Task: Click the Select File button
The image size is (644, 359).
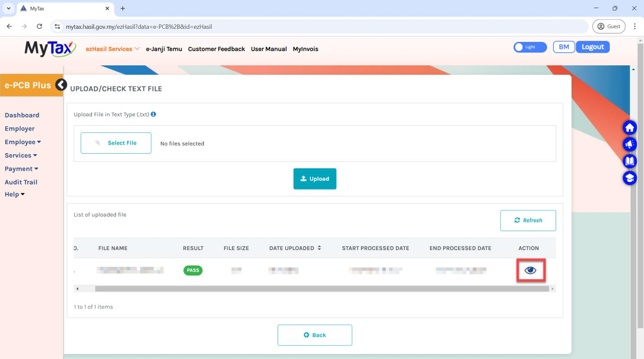Action: tap(116, 143)
